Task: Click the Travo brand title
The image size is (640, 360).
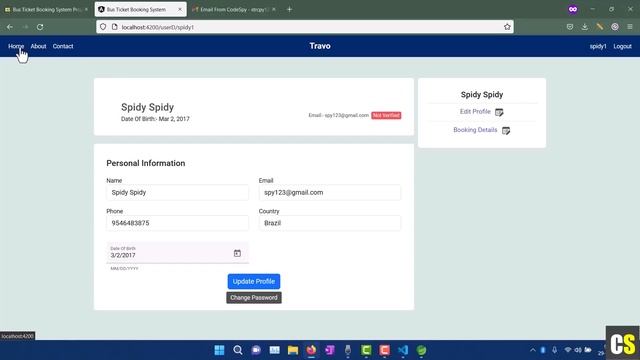Action: [320, 46]
